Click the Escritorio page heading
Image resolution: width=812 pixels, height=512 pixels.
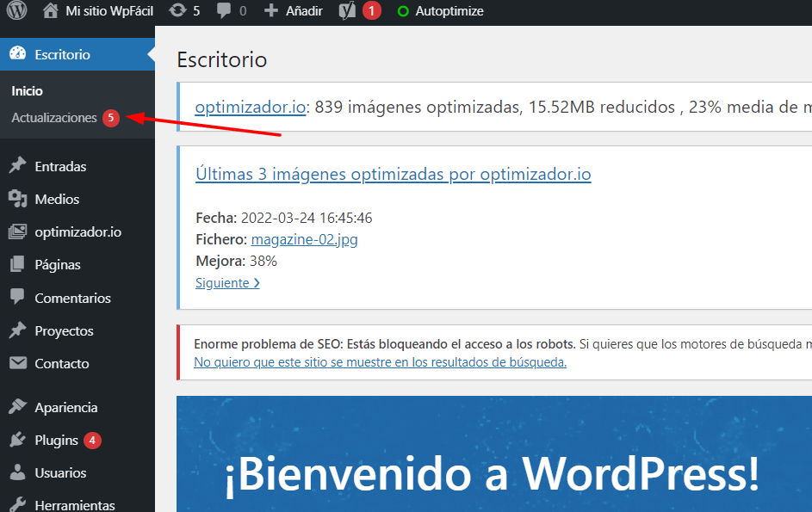click(221, 59)
